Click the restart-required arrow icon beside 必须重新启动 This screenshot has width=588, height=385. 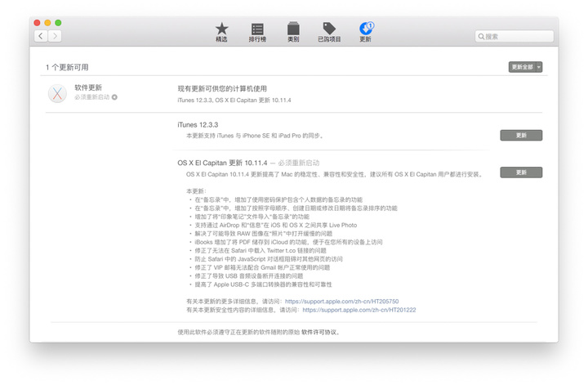[115, 97]
